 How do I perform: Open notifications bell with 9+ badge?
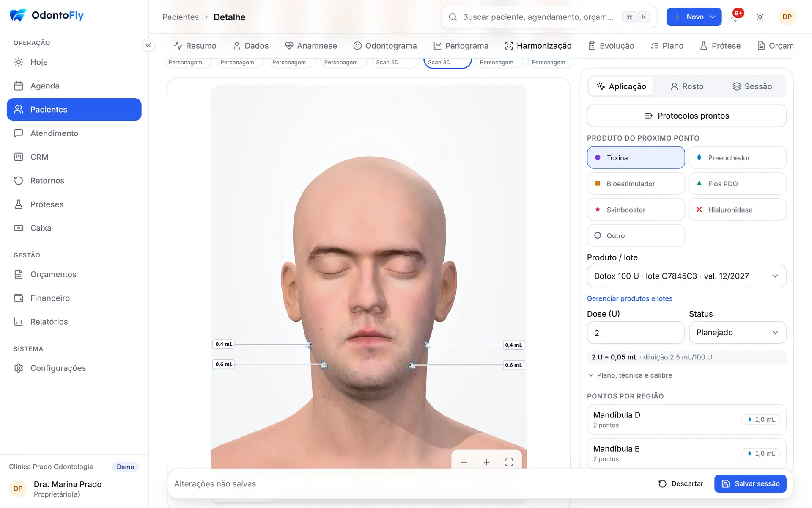[735, 17]
